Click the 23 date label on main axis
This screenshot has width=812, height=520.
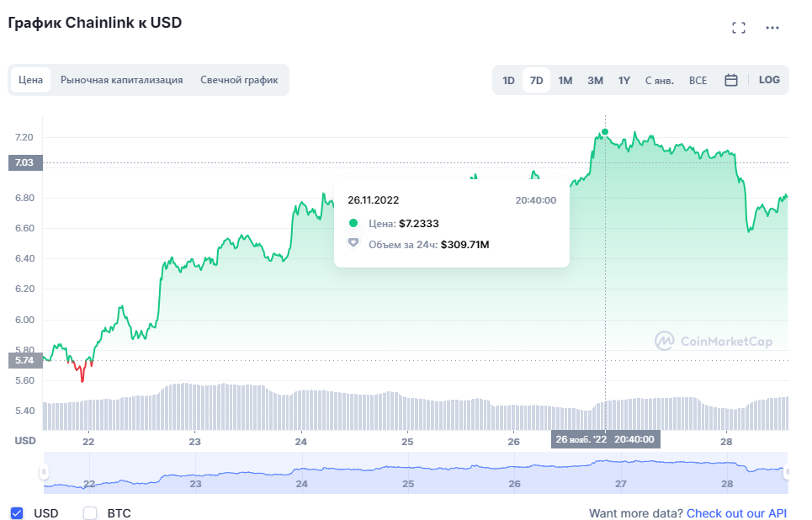point(194,442)
